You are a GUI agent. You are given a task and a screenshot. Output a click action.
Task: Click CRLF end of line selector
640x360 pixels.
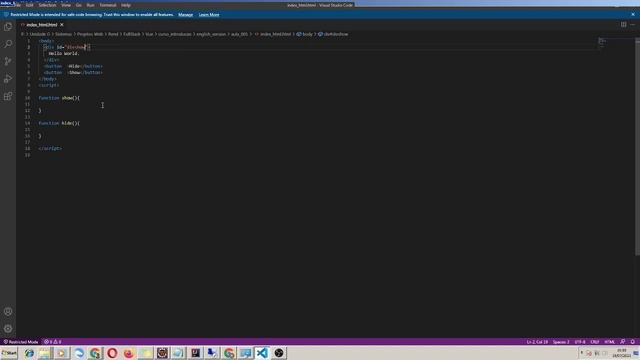tap(595, 342)
